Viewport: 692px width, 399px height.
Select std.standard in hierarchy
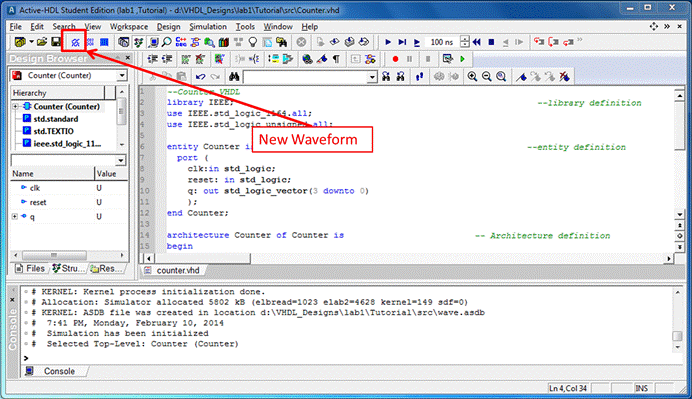pyautogui.click(x=56, y=119)
